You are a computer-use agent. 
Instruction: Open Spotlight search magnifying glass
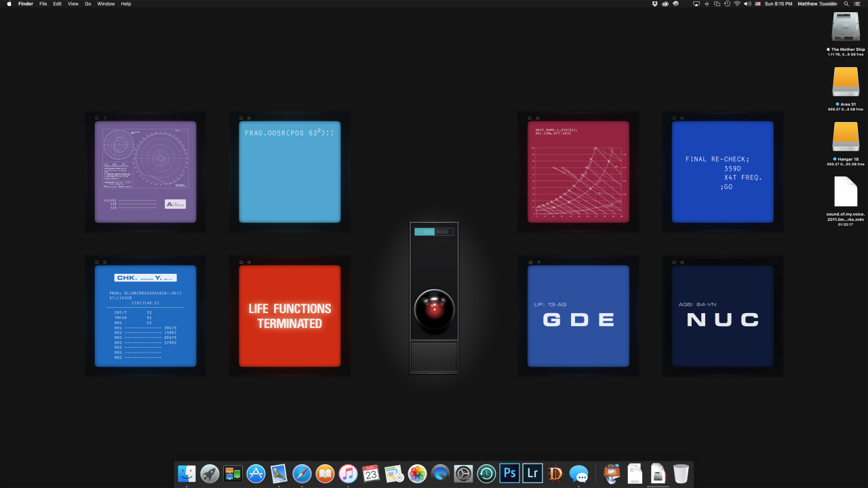point(846,3)
